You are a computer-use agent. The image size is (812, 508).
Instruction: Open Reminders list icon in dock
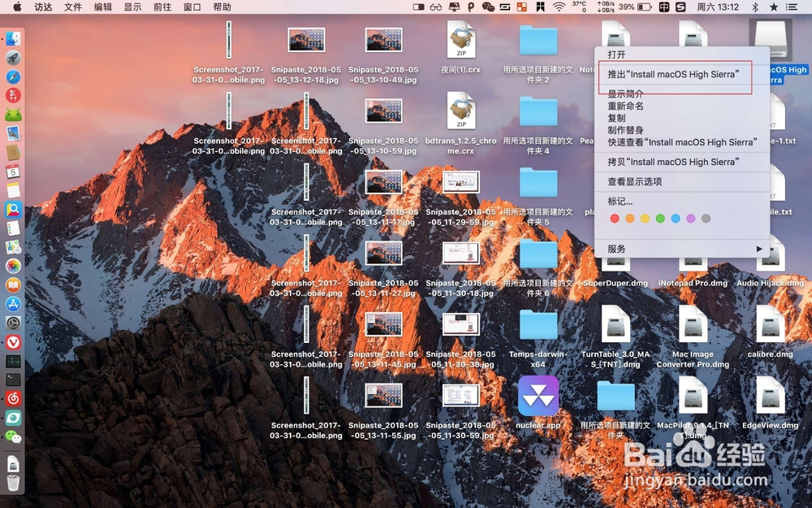pyautogui.click(x=14, y=228)
